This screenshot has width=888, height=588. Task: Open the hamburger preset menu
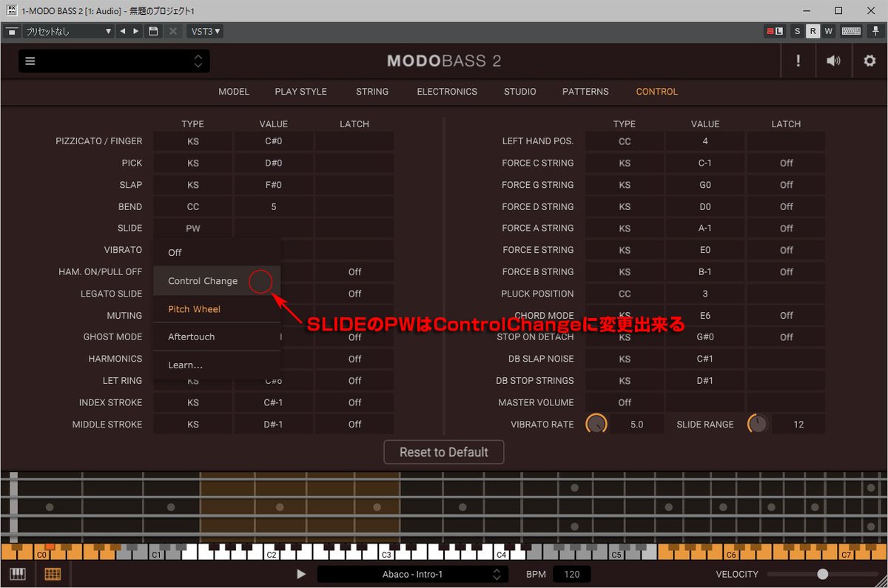point(30,61)
